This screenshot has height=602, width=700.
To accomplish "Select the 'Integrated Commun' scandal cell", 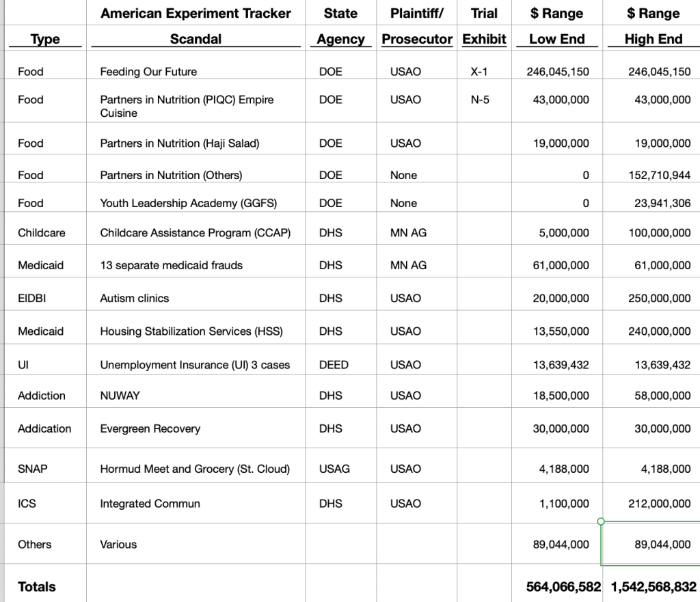I will coord(150,504).
